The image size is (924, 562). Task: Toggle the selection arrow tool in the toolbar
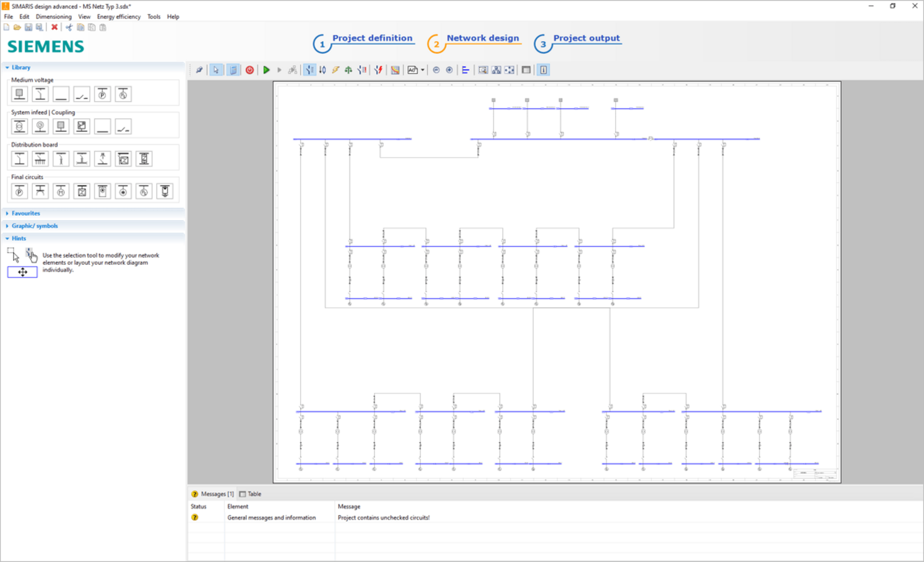click(x=216, y=70)
